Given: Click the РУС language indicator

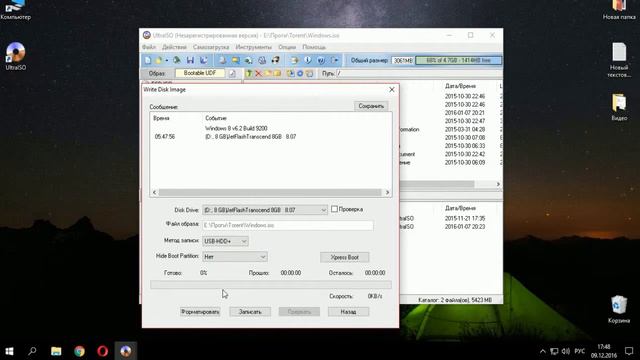Looking at the screenshot, I should 580,351.
